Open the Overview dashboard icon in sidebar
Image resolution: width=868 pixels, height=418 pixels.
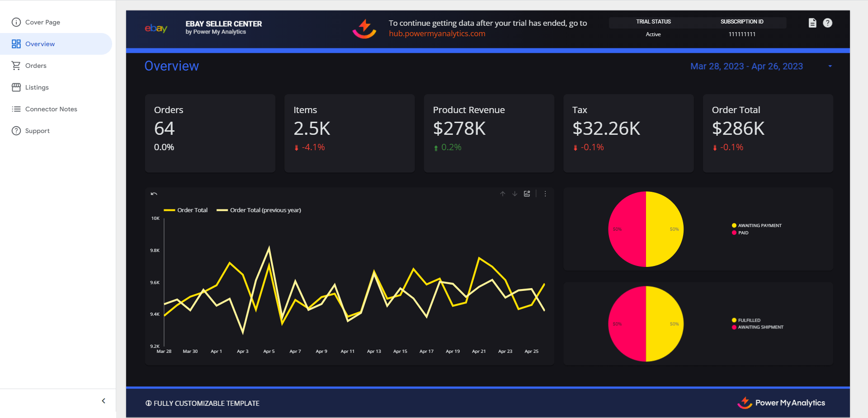tap(17, 44)
